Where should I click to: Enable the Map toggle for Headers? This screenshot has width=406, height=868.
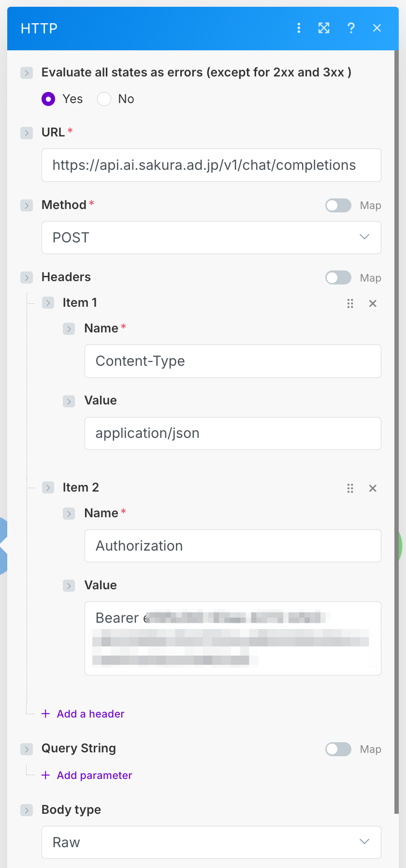click(x=338, y=278)
